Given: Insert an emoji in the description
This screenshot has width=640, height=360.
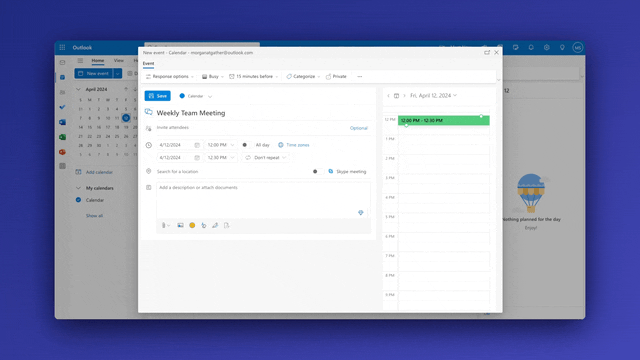Looking at the screenshot, I should click(x=192, y=225).
